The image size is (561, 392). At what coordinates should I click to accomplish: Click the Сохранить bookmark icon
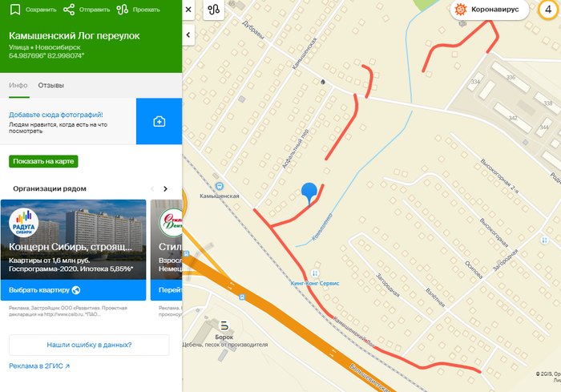point(15,10)
